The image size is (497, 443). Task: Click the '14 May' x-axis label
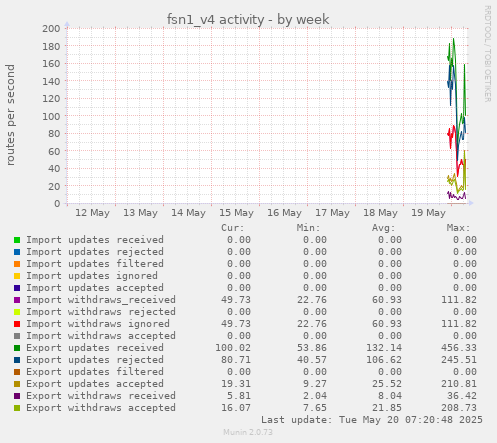188,213
